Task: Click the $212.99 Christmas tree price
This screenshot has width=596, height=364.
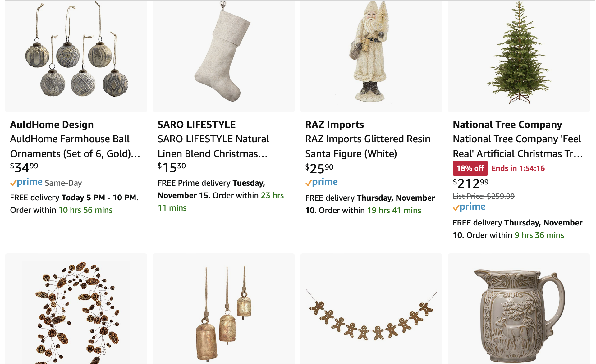Action: (x=471, y=184)
